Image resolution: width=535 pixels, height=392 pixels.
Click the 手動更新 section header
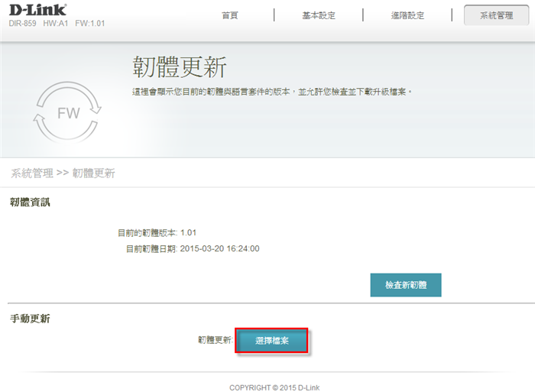pyautogui.click(x=30, y=319)
